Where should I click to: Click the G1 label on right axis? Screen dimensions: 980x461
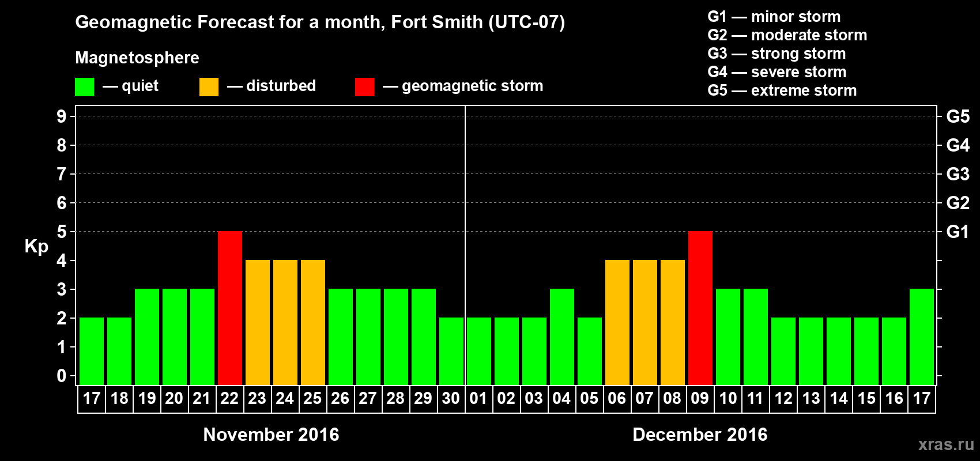pos(958,232)
